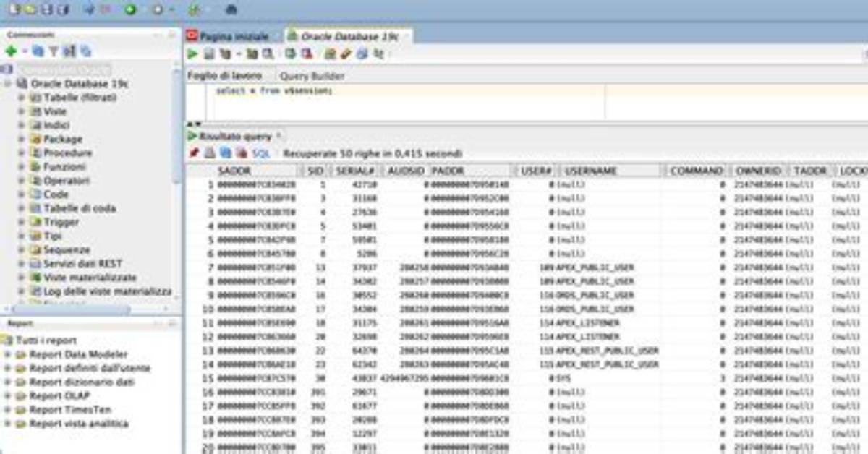Click the APEX_LISTENER cell in row 11
868x454 pixels.
coord(587,322)
